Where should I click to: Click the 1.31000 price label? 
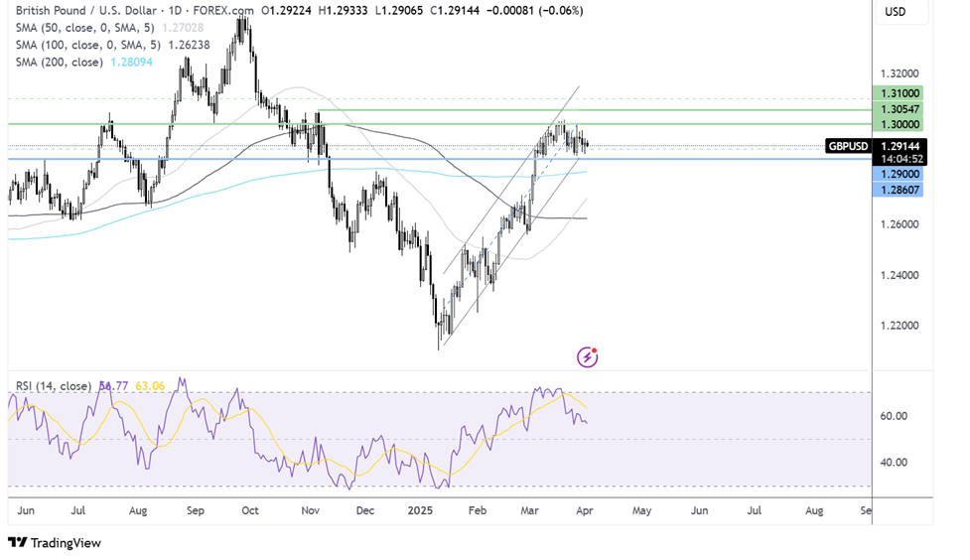pyautogui.click(x=898, y=93)
